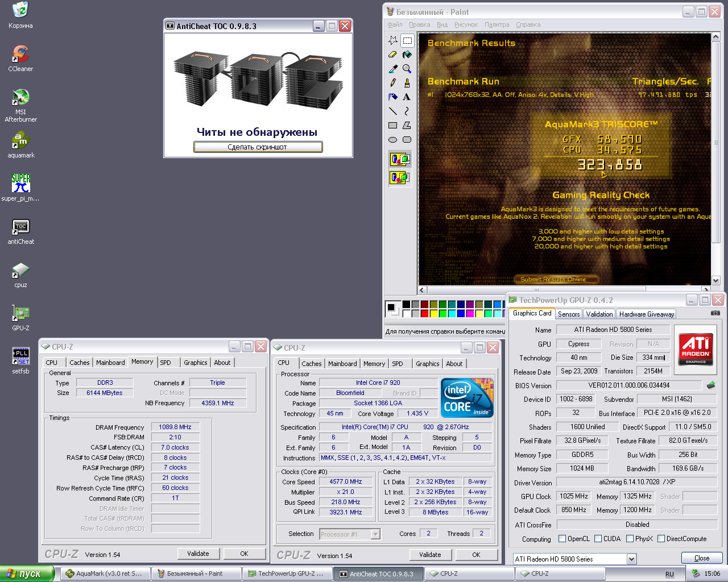Image resolution: width=728 pixels, height=582 pixels.
Task: Pick the magenta color swatch in Paint palette
Action: click(x=470, y=313)
